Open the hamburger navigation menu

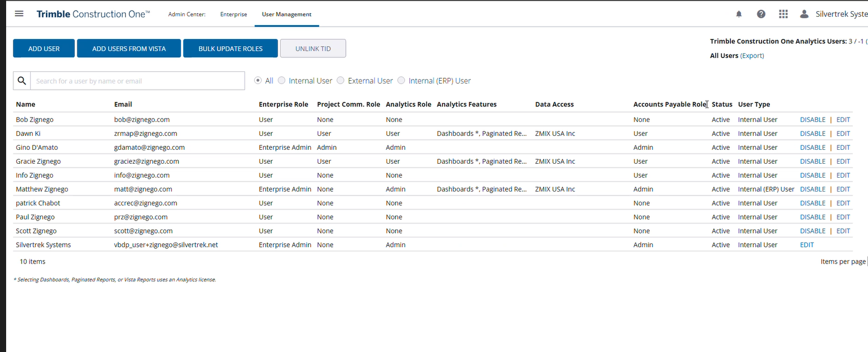(19, 14)
